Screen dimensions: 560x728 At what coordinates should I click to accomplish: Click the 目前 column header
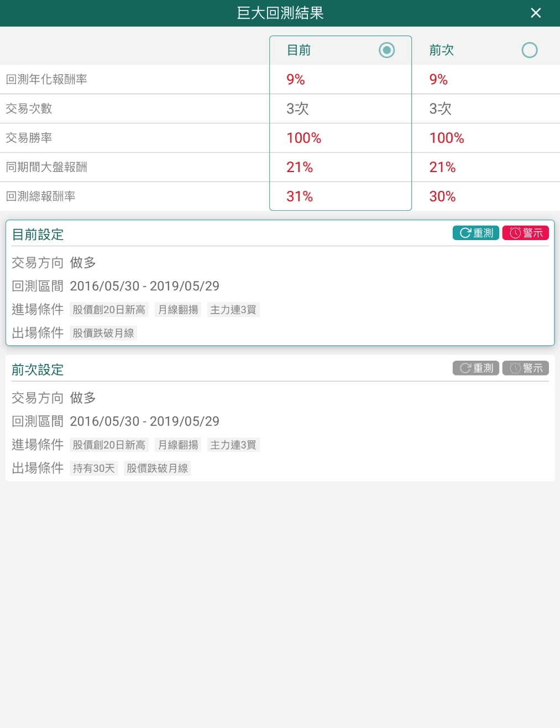[x=299, y=50]
